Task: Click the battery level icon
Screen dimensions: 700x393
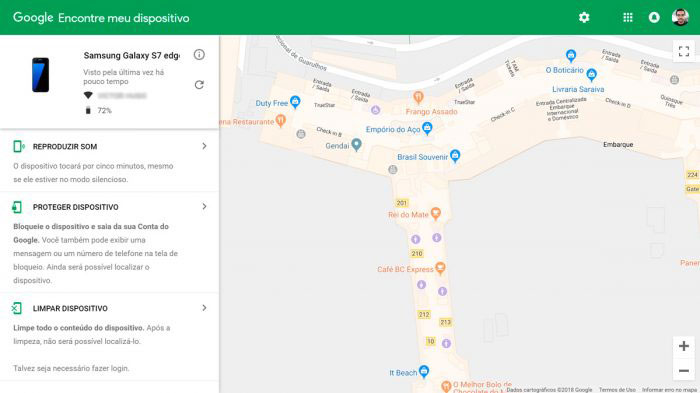Action: (88, 110)
